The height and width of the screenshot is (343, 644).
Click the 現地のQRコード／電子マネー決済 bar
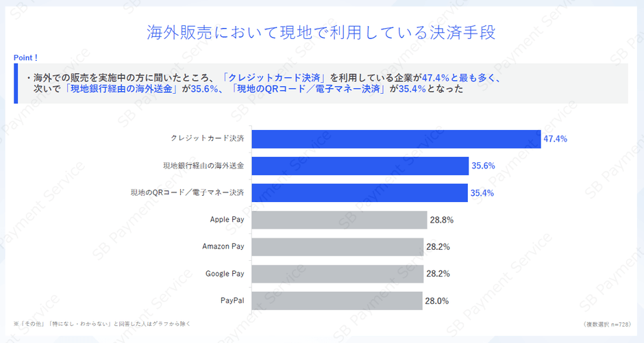click(x=360, y=193)
